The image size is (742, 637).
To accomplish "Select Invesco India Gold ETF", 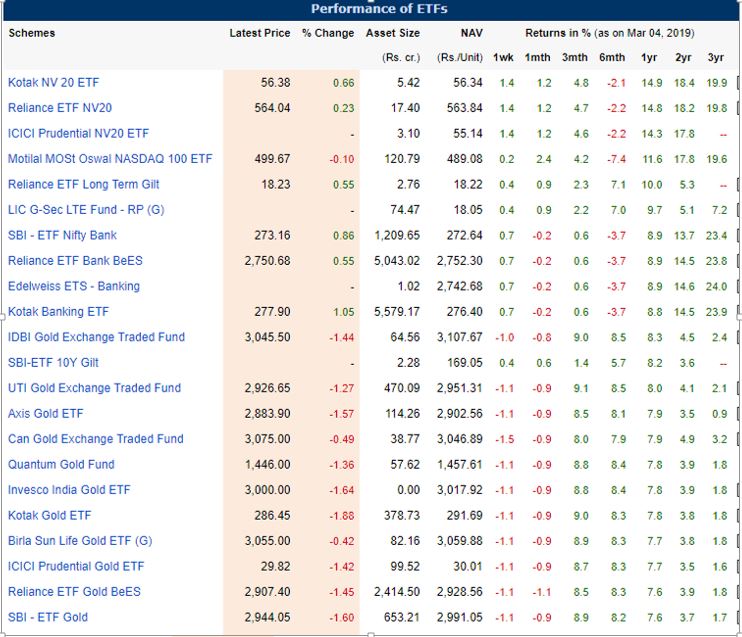I will pyautogui.click(x=69, y=490).
